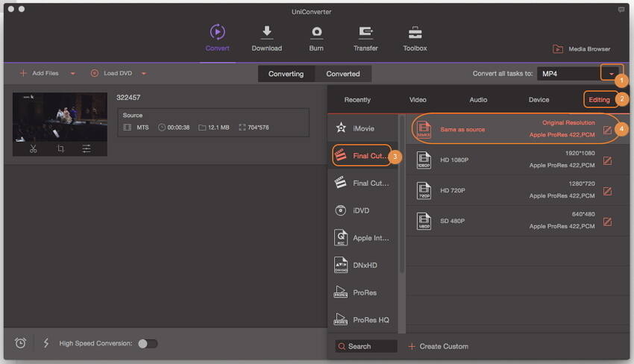Edit settings of HD 720P preset
Image resolution: width=634 pixels, height=364 pixels.
[607, 191]
